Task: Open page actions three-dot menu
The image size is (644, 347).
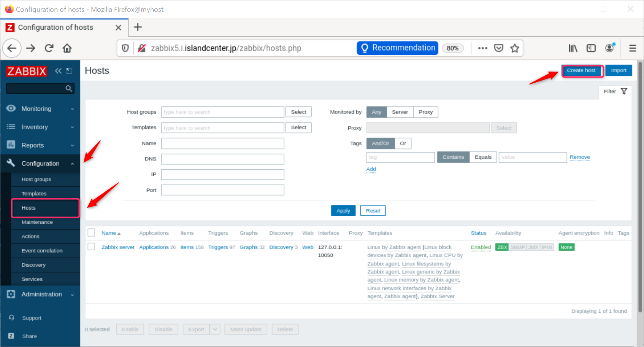Action: pos(483,48)
